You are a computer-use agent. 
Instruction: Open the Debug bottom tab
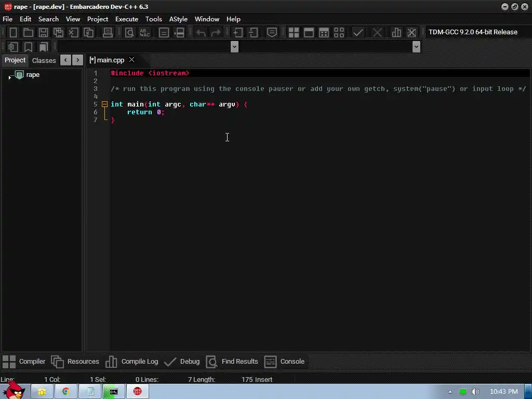(x=182, y=362)
